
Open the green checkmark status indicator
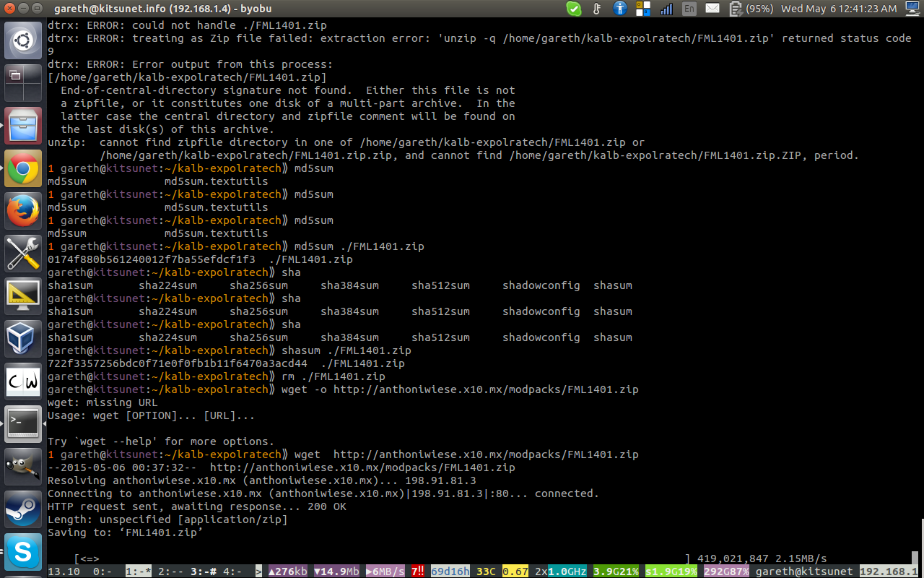pos(574,9)
